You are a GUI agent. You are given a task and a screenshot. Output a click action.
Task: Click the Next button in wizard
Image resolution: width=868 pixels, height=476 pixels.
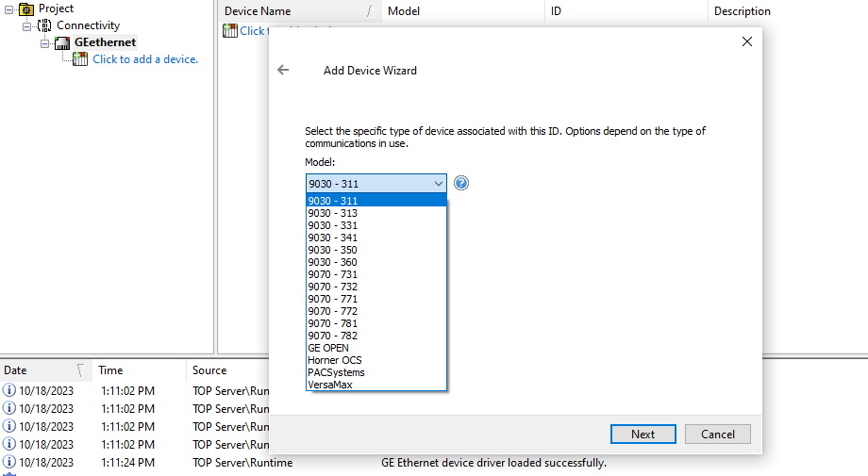pyautogui.click(x=643, y=434)
